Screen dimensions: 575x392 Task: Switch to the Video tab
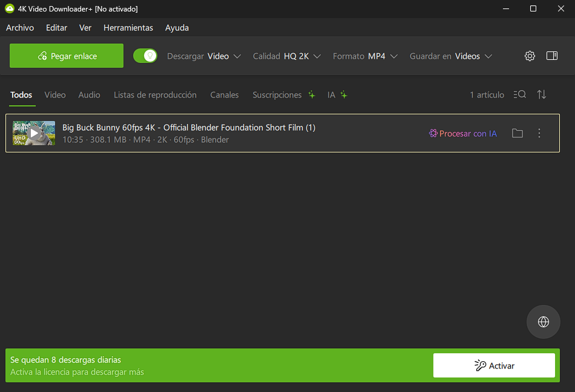point(55,95)
